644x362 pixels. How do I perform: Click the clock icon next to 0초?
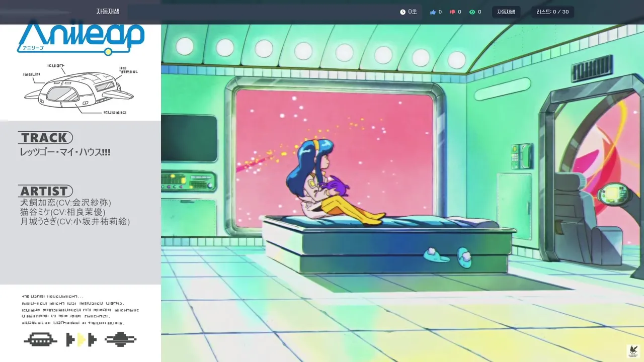pyautogui.click(x=403, y=12)
